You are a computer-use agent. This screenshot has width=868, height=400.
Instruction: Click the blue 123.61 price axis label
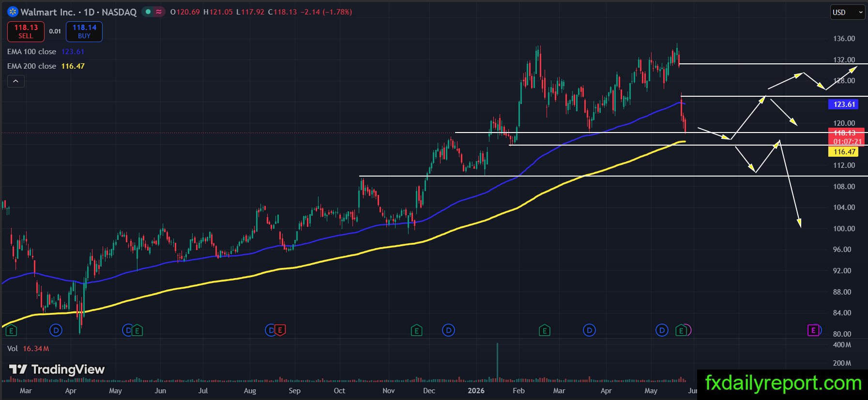[x=844, y=104]
